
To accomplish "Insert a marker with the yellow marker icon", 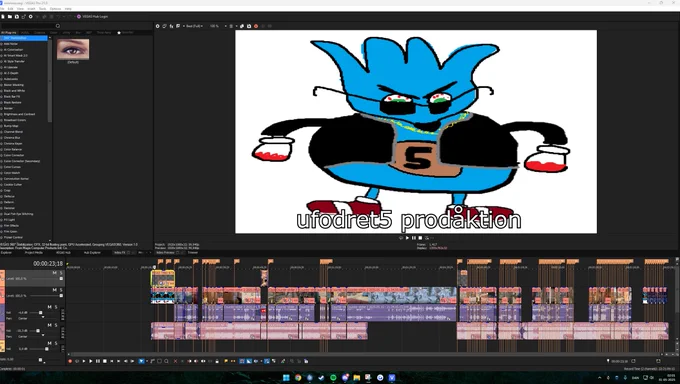I will [x=226, y=361].
